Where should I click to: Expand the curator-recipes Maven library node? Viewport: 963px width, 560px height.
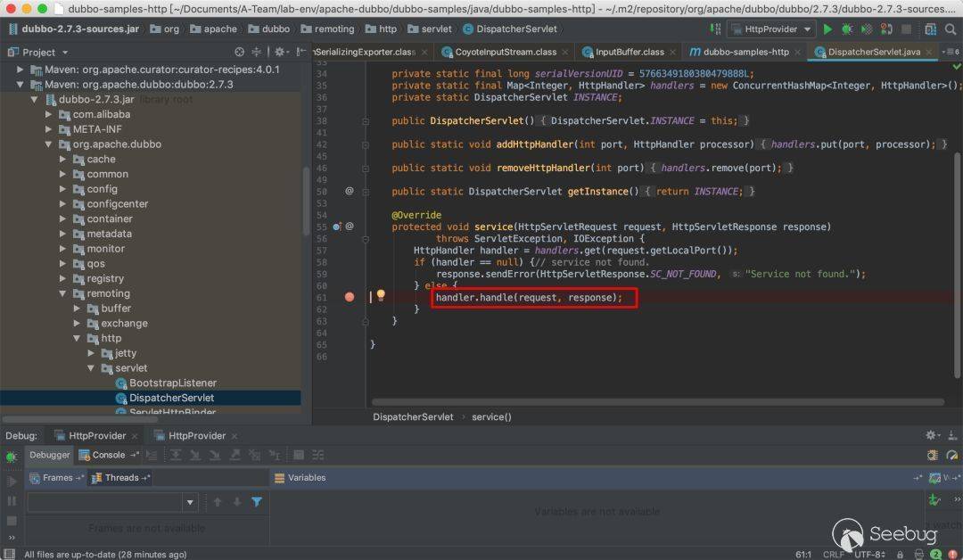coord(21,70)
